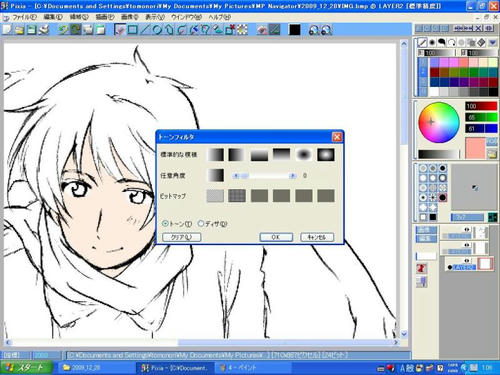Select the ellipse selection tool in toolbar
The height and width of the screenshot is (375, 500).
(156, 30)
